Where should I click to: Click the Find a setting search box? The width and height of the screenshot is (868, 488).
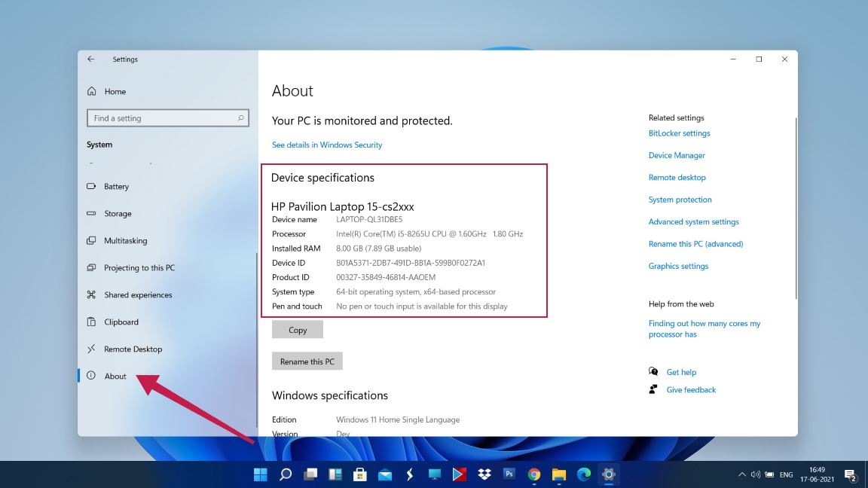click(168, 117)
